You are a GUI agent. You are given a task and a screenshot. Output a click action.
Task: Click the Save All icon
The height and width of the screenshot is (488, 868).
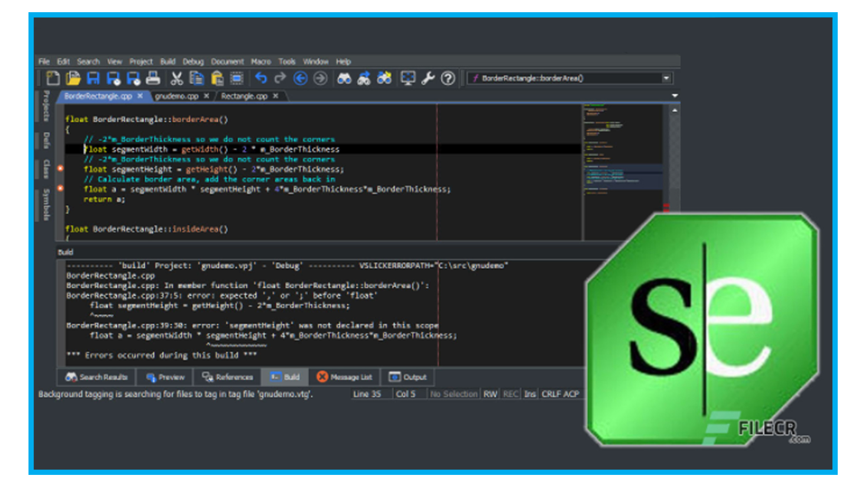(133, 79)
